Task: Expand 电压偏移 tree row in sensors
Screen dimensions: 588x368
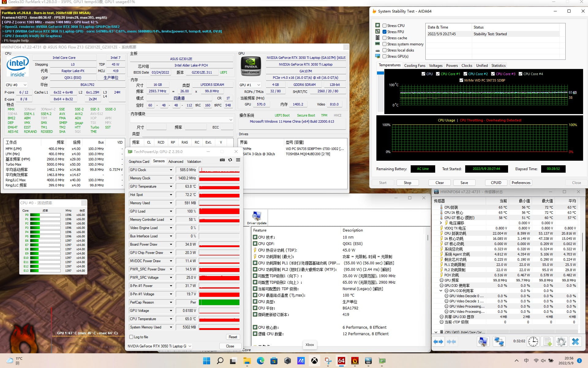Action: point(441,223)
